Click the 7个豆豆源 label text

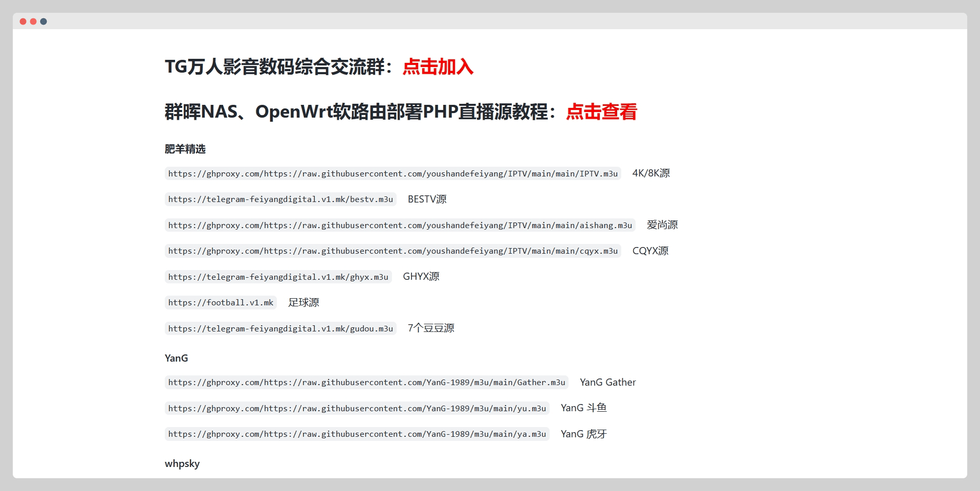pyautogui.click(x=431, y=328)
